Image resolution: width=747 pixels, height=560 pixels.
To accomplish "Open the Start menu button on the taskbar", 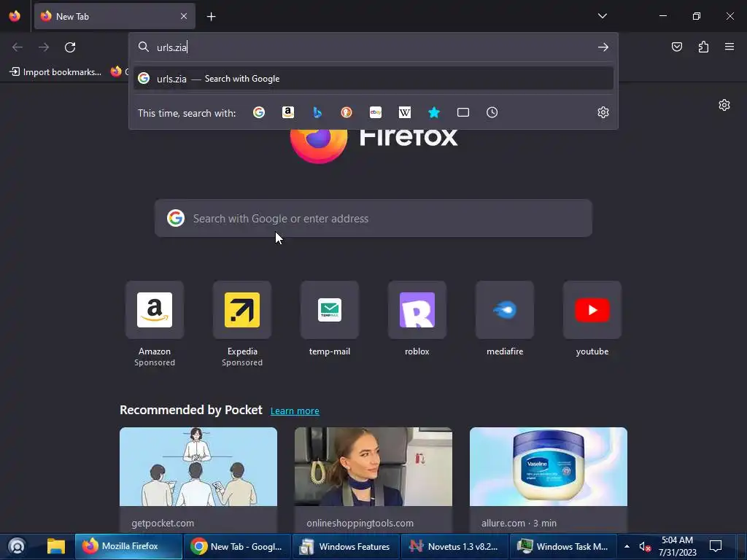I will tap(17, 546).
